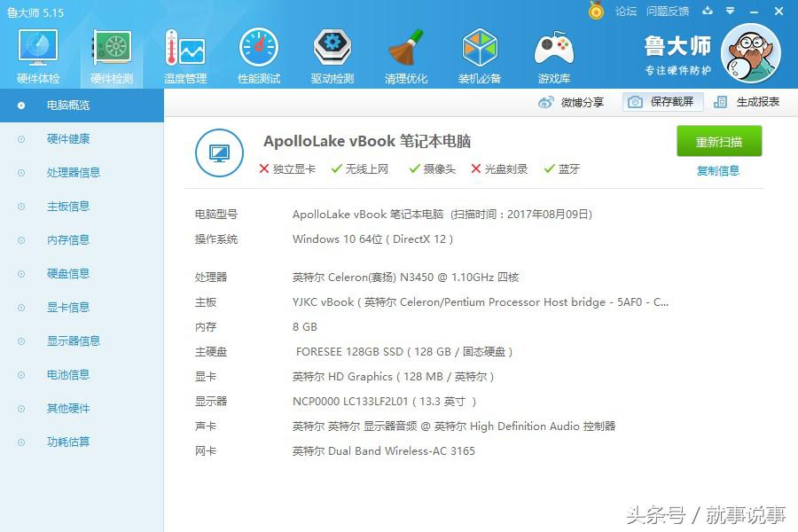Expand the dropdown arrow next to minimize button
Screen dimensions: 798x532
[x=730, y=11]
